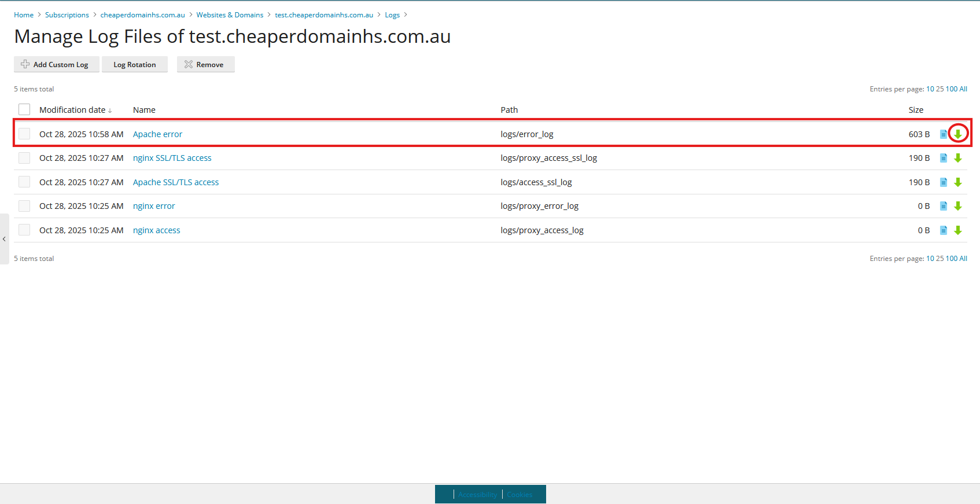Screen dimensions: 980x504
Task: Open the Apache SSL/TLS access log link
Action: click(176, 182)
